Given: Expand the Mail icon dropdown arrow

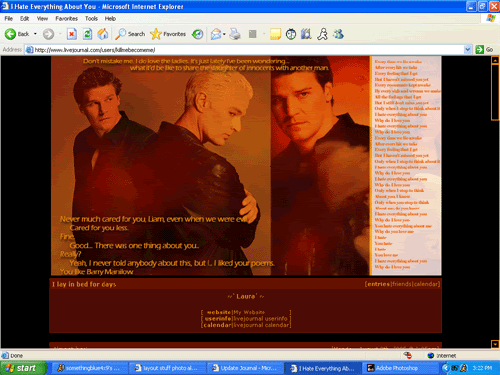Looking at the screenshot, I should point(224,34).
